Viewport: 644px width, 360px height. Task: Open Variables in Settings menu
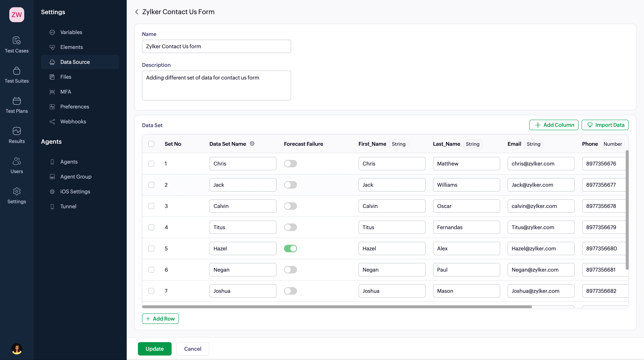pos(71,32)
